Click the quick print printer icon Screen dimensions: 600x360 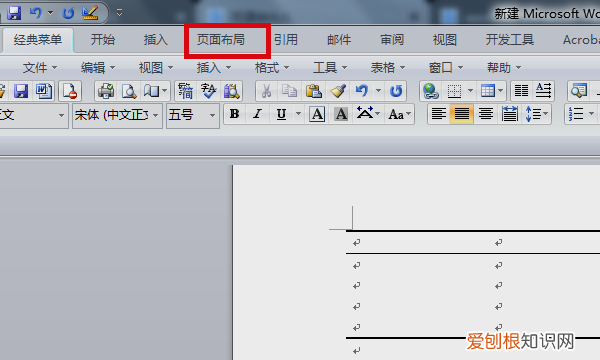(x=106, y=91)
